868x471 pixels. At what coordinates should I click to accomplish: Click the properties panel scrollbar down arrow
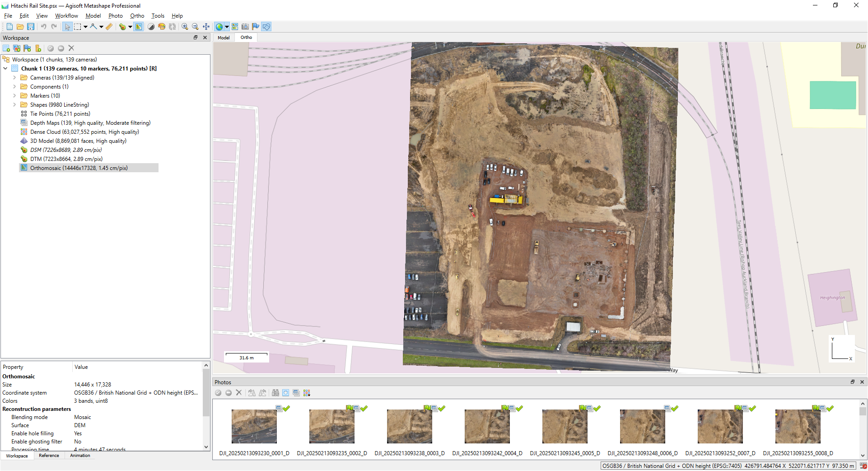[x=206, y=447]
